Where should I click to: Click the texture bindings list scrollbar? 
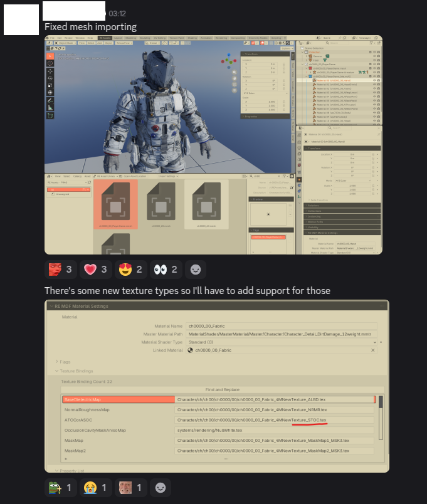[381, 418]
